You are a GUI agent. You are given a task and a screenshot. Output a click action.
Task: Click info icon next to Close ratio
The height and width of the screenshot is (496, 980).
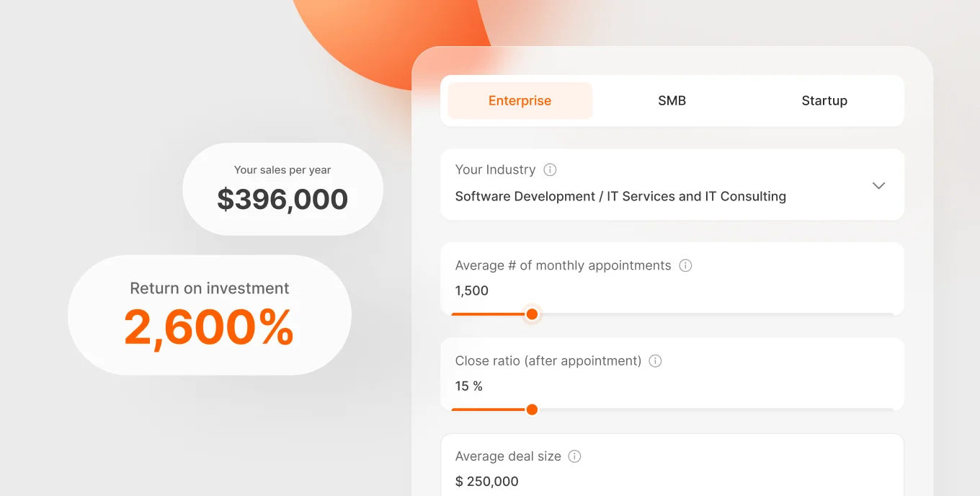(655, 361)
